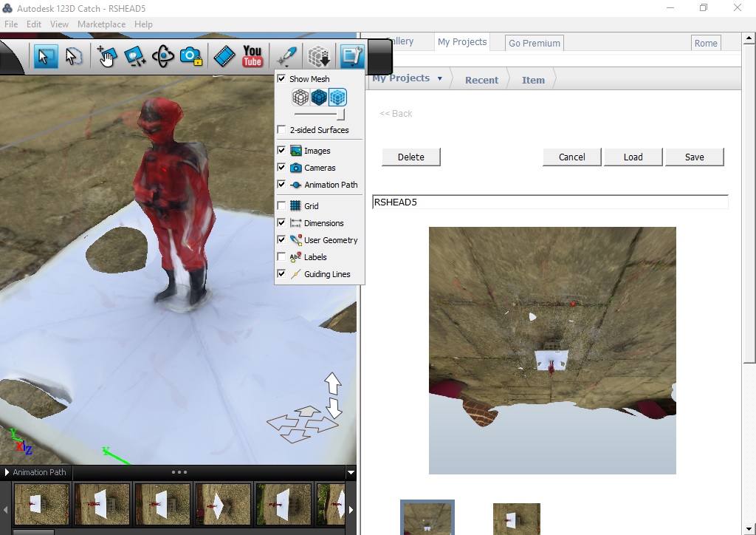Image resolution: width=756 pixels, height=535 pixels.
Task: Click the lock camera icon
Action: pos(191,56)
